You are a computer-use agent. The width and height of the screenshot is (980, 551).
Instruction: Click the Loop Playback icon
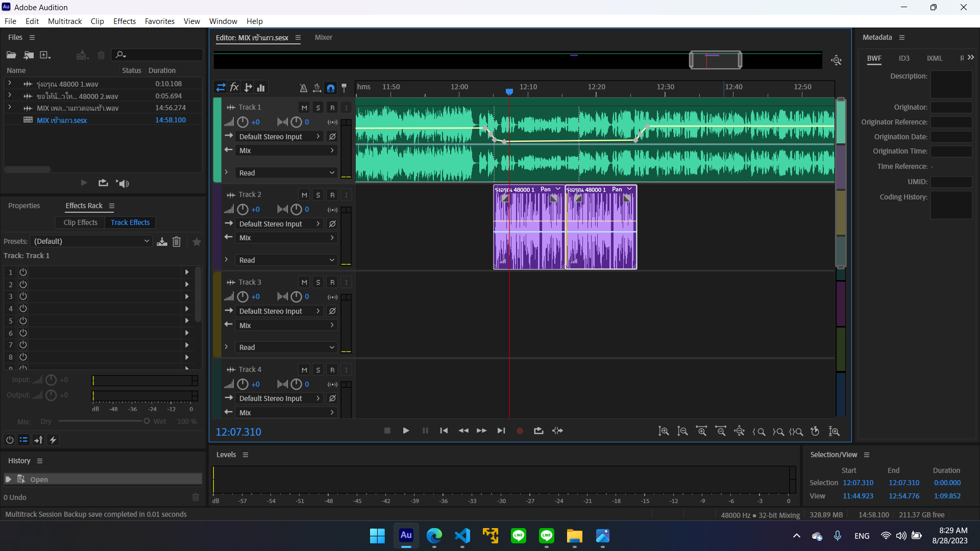point(538,431)
